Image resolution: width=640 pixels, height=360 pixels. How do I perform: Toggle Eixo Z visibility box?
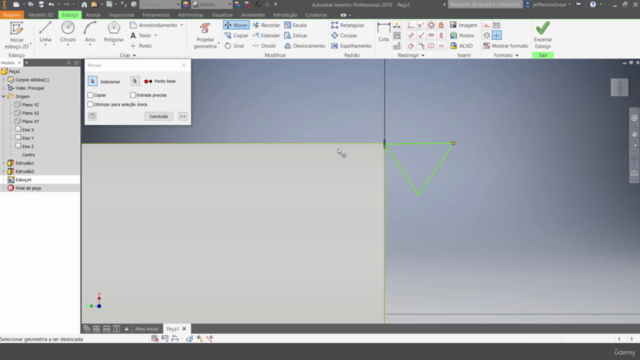coord(18,146)
